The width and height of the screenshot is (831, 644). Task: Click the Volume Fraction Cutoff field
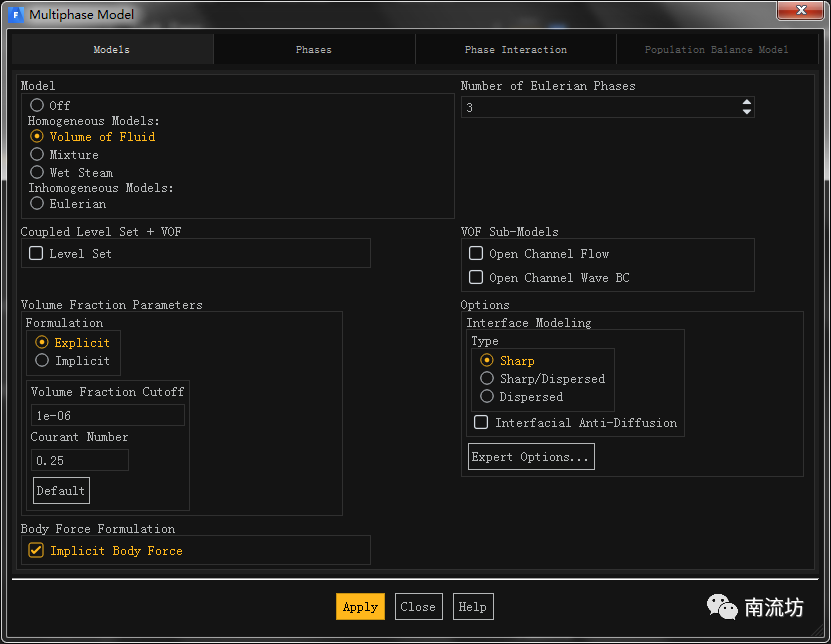tap(107, 415)
